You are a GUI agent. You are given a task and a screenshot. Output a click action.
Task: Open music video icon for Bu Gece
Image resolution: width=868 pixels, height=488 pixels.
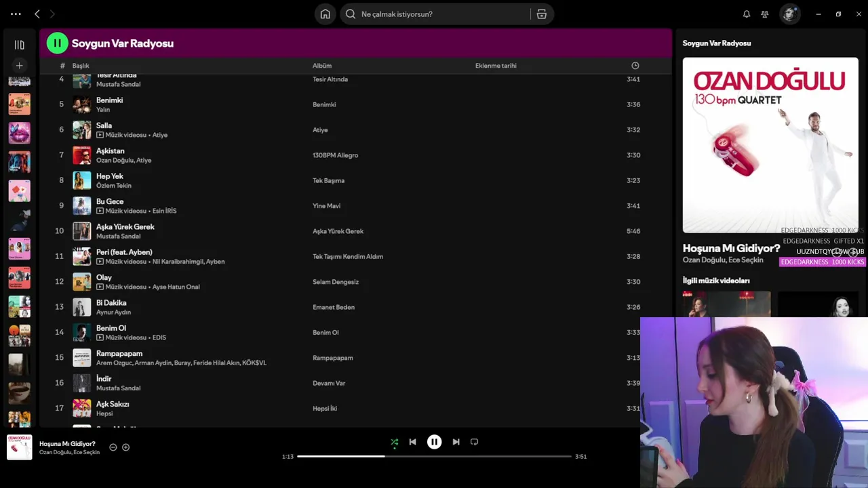click(x=100, y=211)
